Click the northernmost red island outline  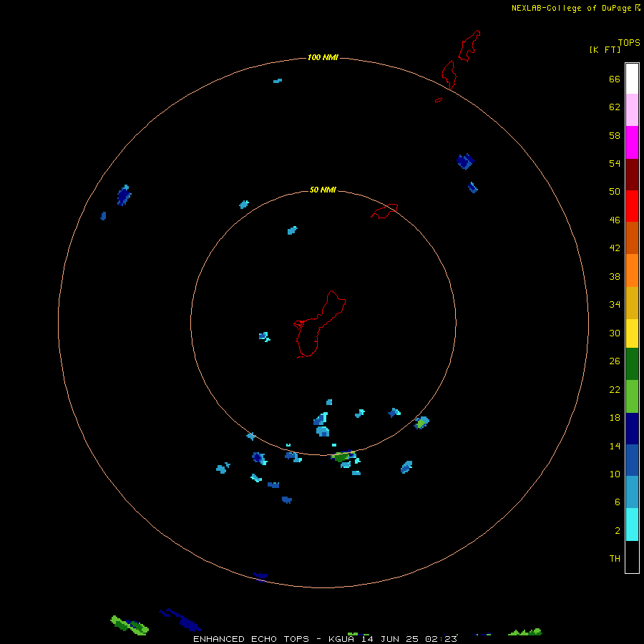[469, 46]
